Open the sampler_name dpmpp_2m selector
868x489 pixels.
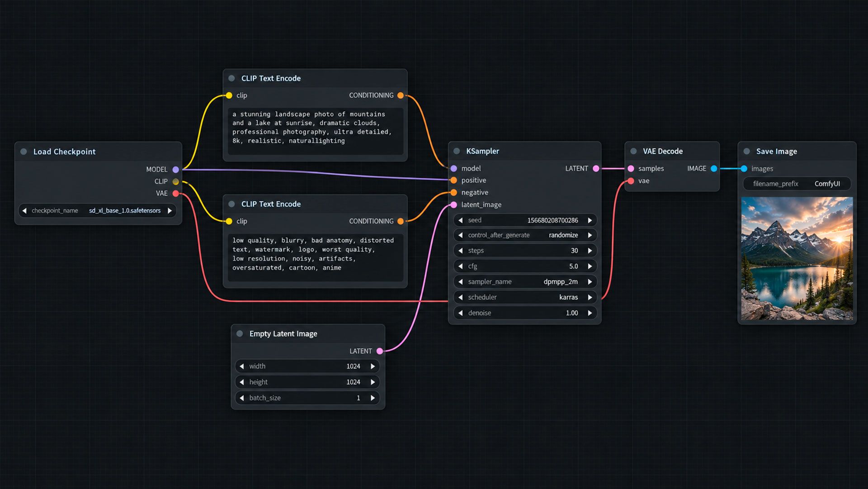pos(525,282)
